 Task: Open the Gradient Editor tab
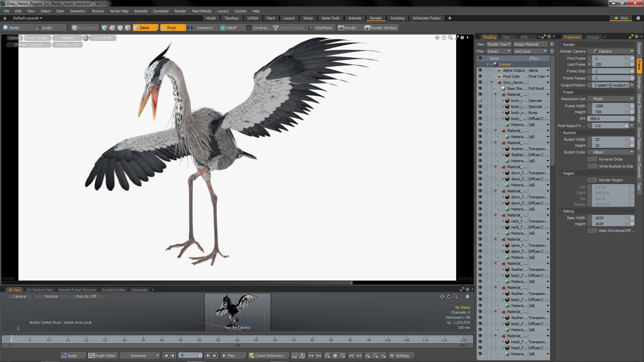pyautogui.click(x=114, y=290)
